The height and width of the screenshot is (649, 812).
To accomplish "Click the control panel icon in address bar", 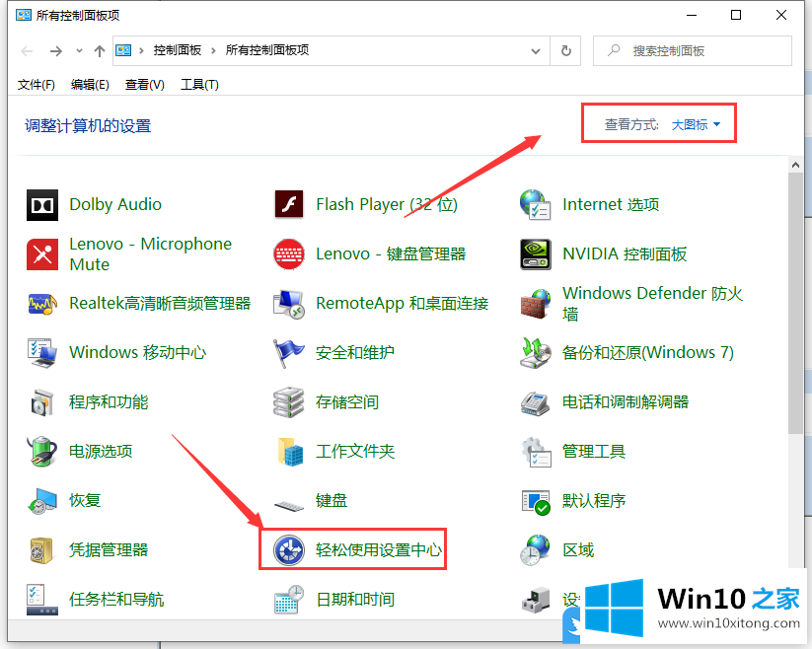I will [123, 50].
